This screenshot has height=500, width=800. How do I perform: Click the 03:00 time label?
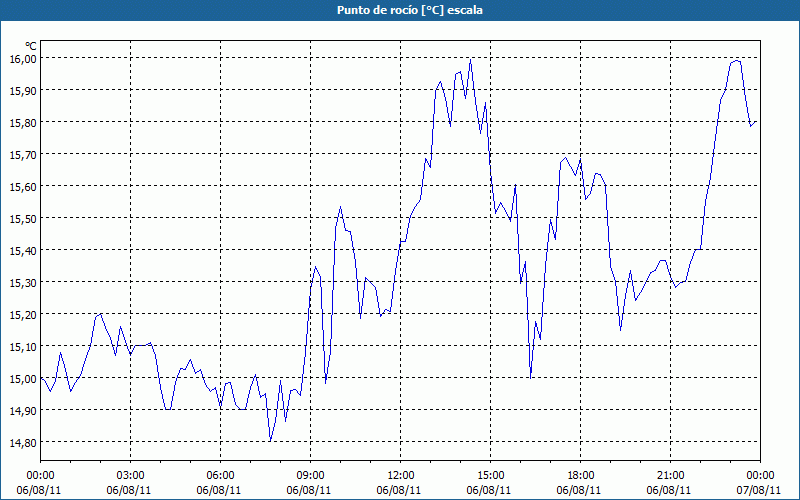coord(131,476)
